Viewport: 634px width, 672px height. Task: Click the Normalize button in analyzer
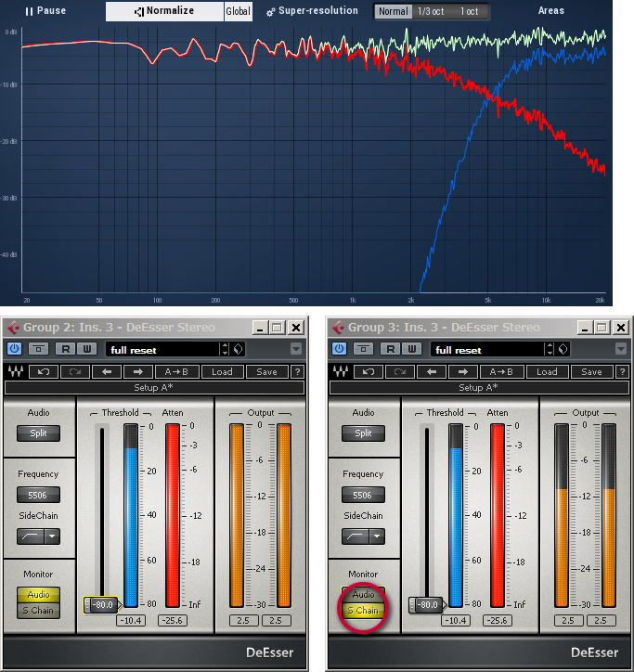(x=164, y=11)
